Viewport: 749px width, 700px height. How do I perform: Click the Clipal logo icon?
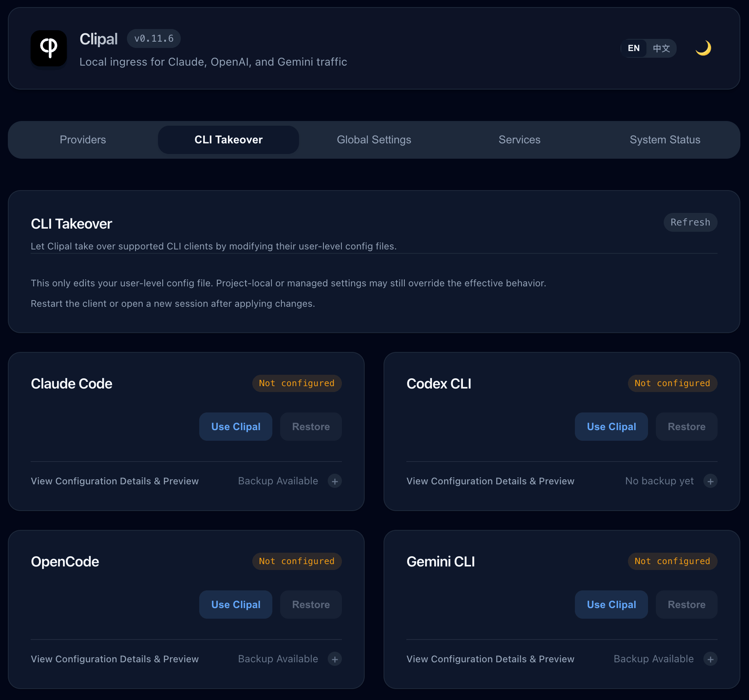click(x=48, y=48)
